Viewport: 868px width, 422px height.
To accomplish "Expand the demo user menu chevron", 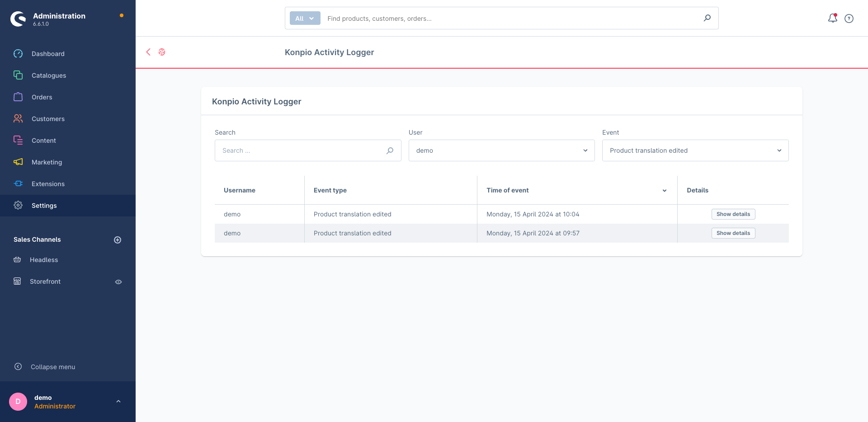I will click(118, 401).
